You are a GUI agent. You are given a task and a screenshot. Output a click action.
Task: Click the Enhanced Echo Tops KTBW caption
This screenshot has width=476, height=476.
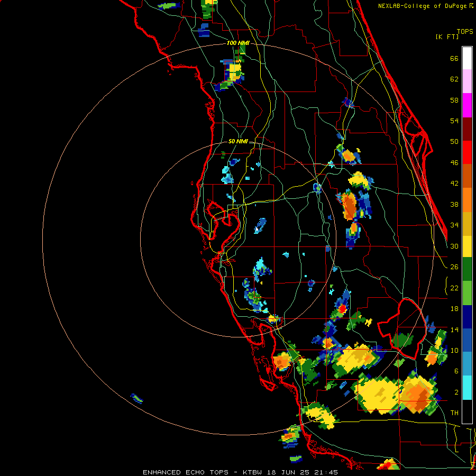pyautogui.click(x=240, y=472)
